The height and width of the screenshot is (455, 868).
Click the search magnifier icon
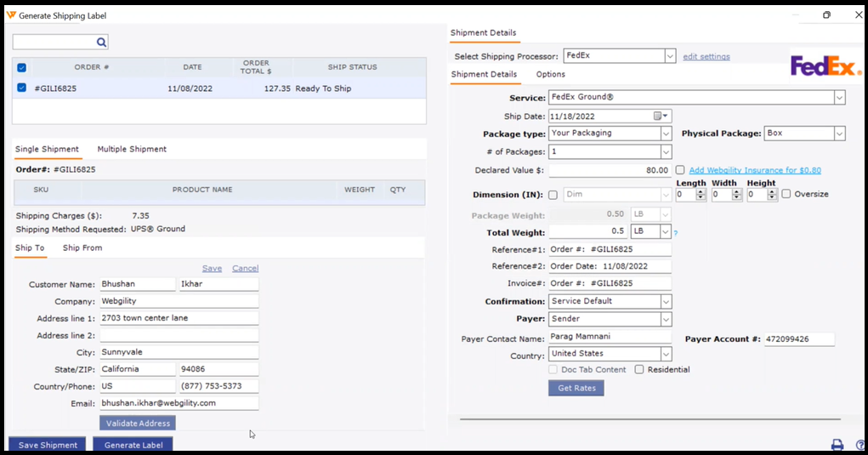(x=101, y=43)
